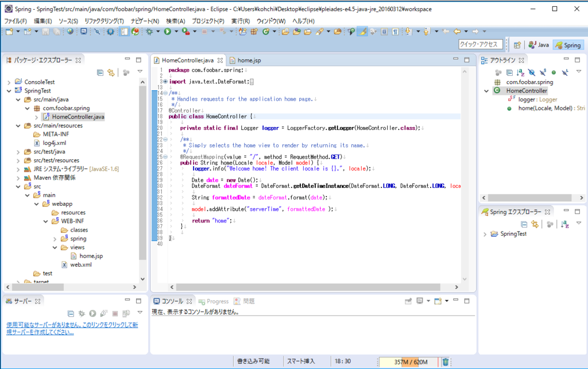Viewport: 588px width, 369px height.
Task: Toggle Hide Non-Public Members green dot in Outline
Action: point(554,72)
